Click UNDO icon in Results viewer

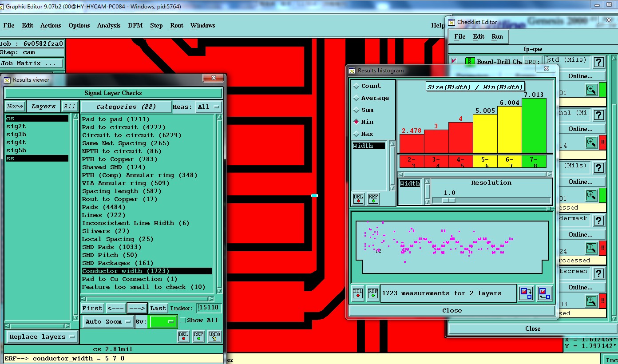(214, 336)
